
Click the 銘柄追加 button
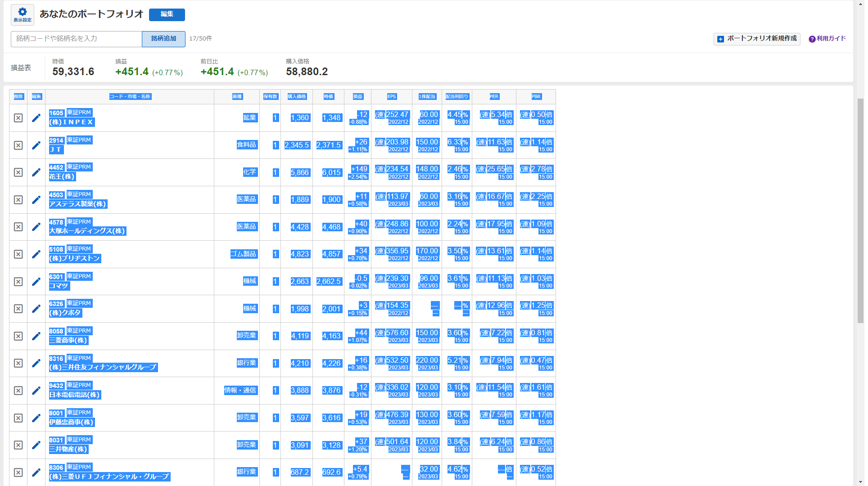[x=163, y=39]
